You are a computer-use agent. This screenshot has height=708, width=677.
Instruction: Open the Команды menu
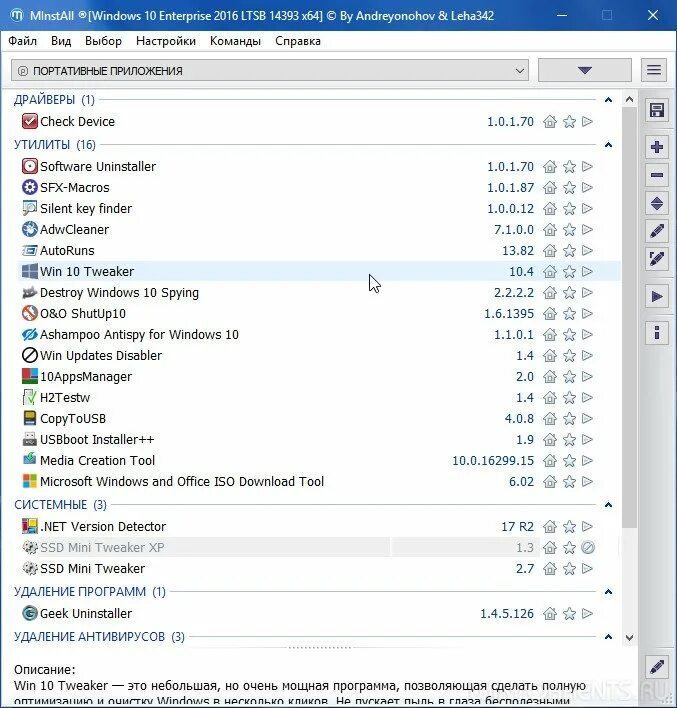(235, 41)
